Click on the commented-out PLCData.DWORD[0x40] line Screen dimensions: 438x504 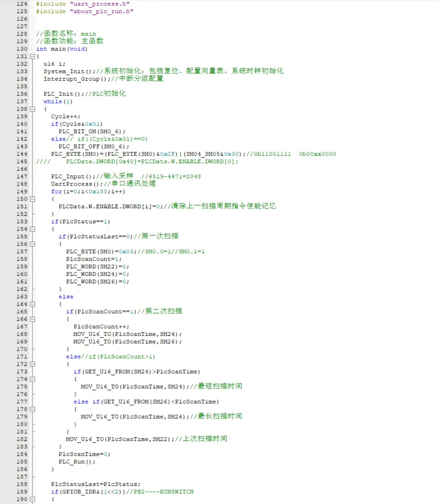coord(137,162)
